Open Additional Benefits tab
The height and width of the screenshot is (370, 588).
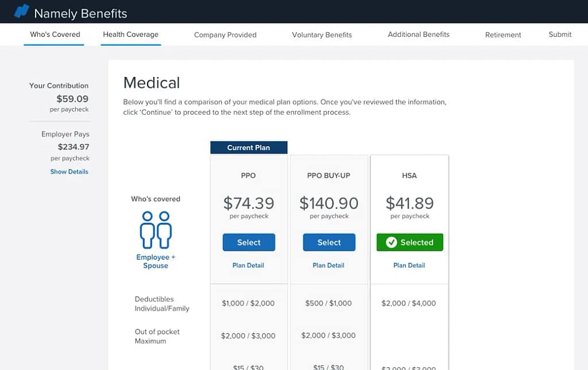(419, 34)
